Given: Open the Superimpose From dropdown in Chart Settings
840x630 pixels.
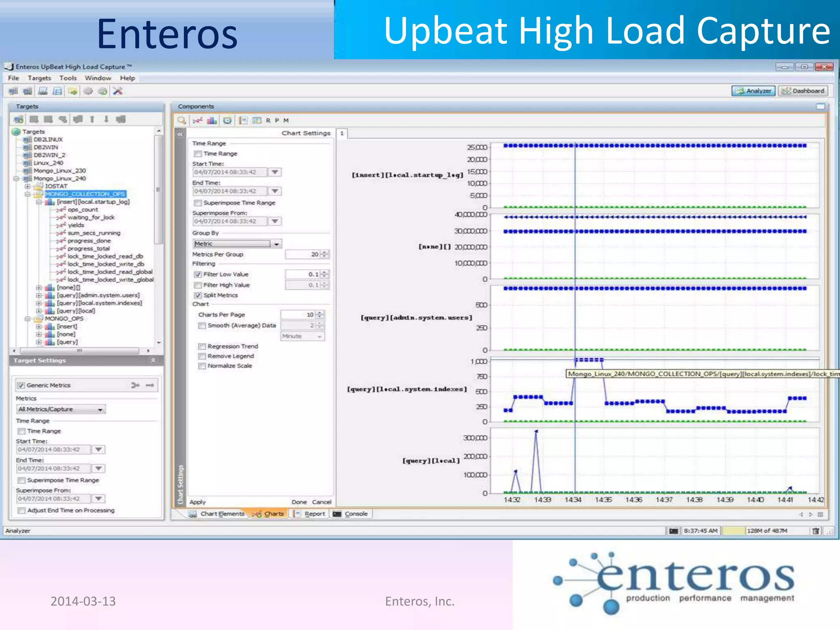Looking at the screenshot, I should (x=275, y=221).
